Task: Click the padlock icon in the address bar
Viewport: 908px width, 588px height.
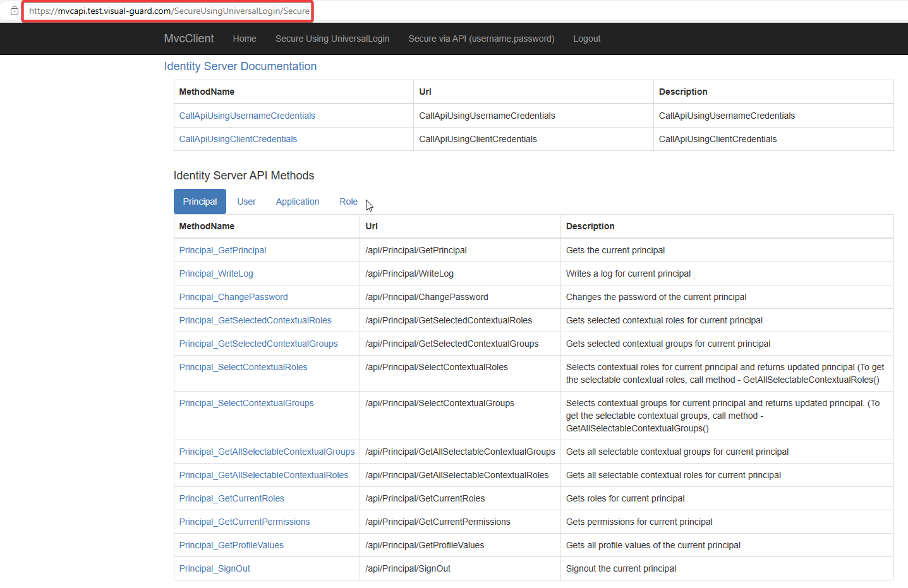Action: (14, 11)
